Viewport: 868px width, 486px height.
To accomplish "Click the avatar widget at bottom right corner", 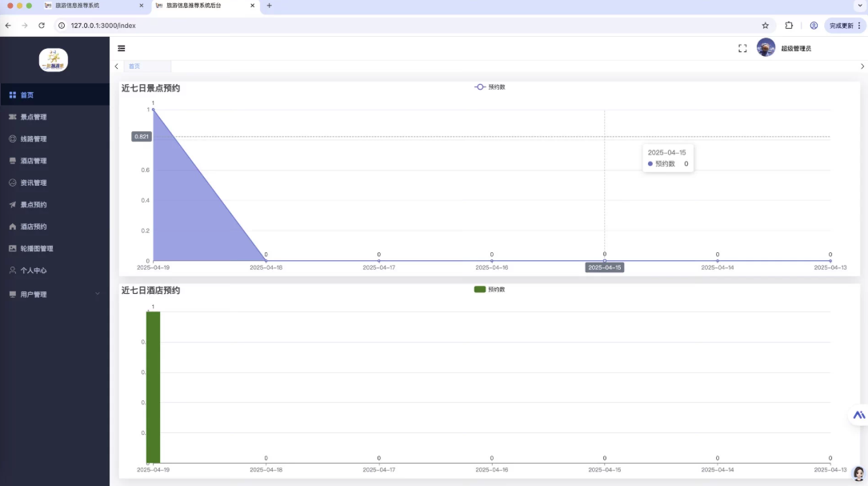I will tap(859, 474).
